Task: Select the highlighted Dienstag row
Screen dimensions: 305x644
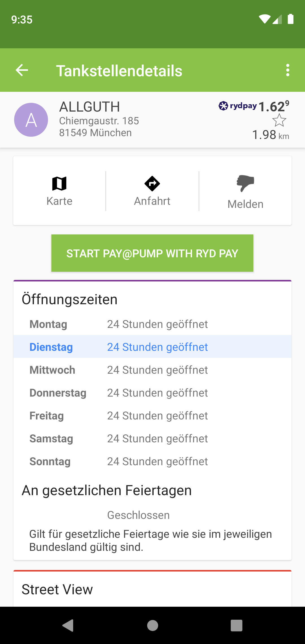Action: 152,347
